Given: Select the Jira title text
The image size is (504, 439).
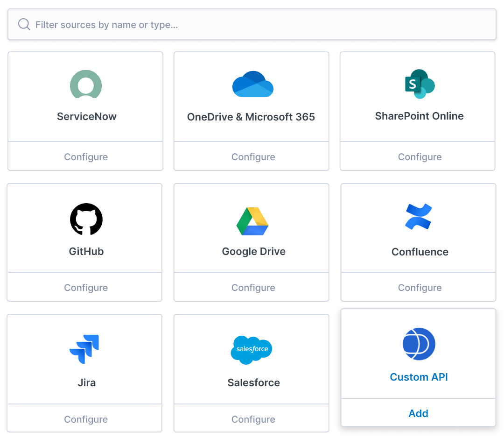Looking at the screenshot, I should [86, 382].
